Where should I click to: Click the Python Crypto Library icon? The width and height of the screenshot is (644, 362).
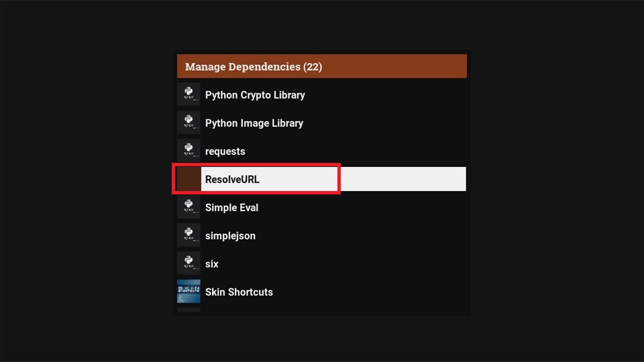(x=189, y=95)
